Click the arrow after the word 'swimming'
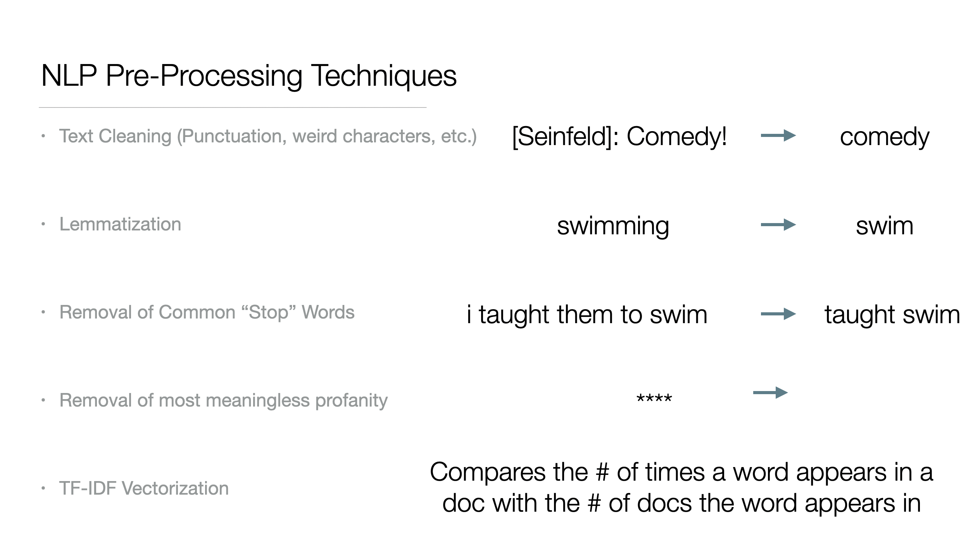This screenshot has height=547, width=980. tap(778, 225)
